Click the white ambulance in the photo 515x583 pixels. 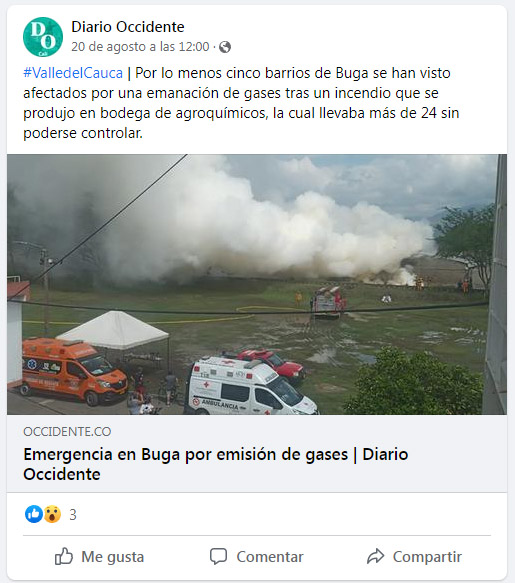click(252, 387)
